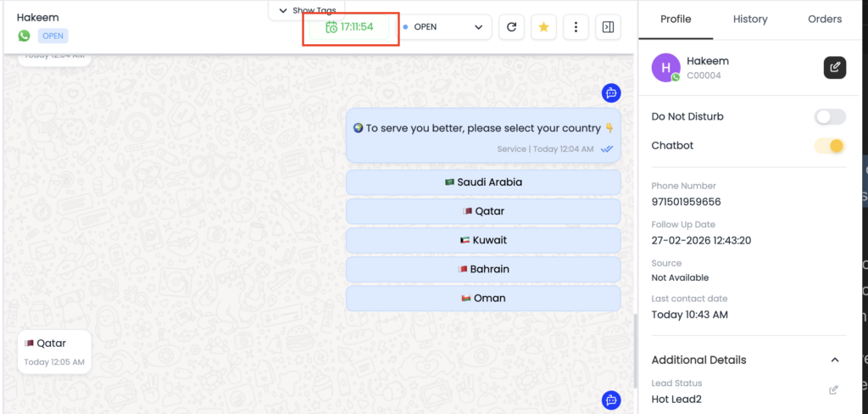The width and height of the screenshot is (868, 414).
Task: Select the Saudi Arabia country button
Action: (483, 182)
